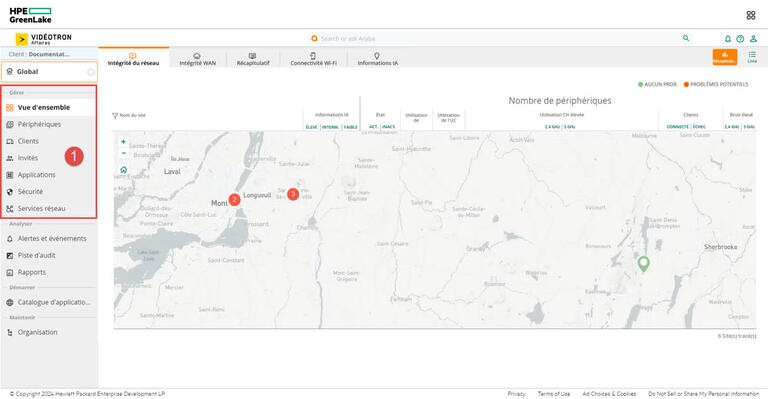Open the Ad Choices & Cookies link
This screenshot has height=399, width=768.
[609, 394]
